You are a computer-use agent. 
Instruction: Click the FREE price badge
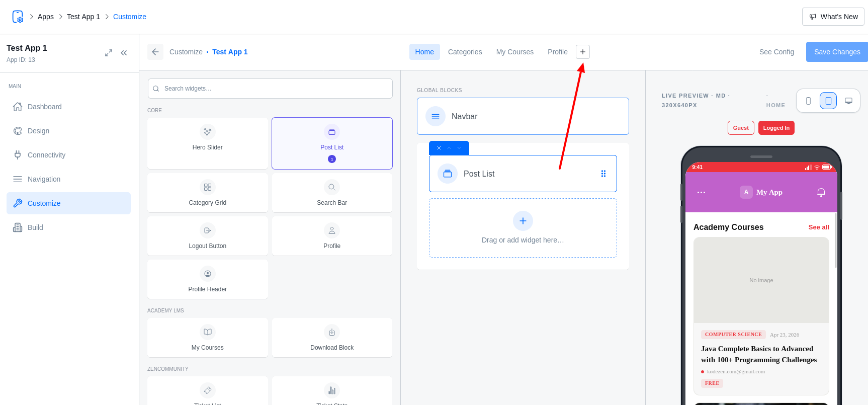pyautogui.click(x=712, y=383)
